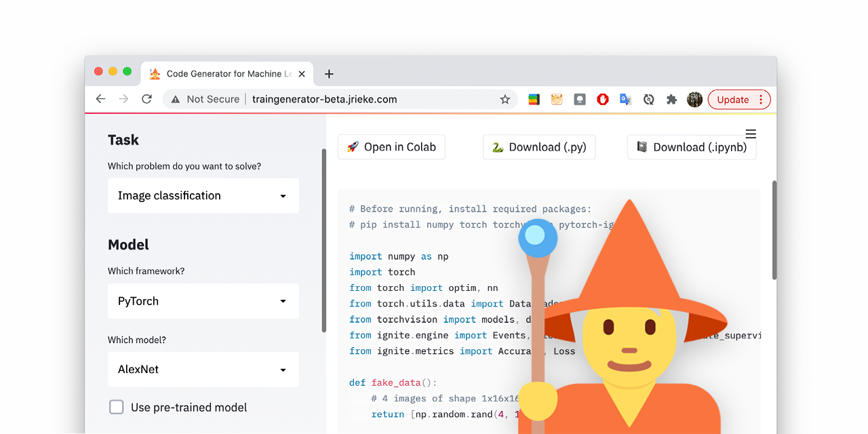
Task: Enable the Use pre-trained model checkbox
Action: point(117,407)
